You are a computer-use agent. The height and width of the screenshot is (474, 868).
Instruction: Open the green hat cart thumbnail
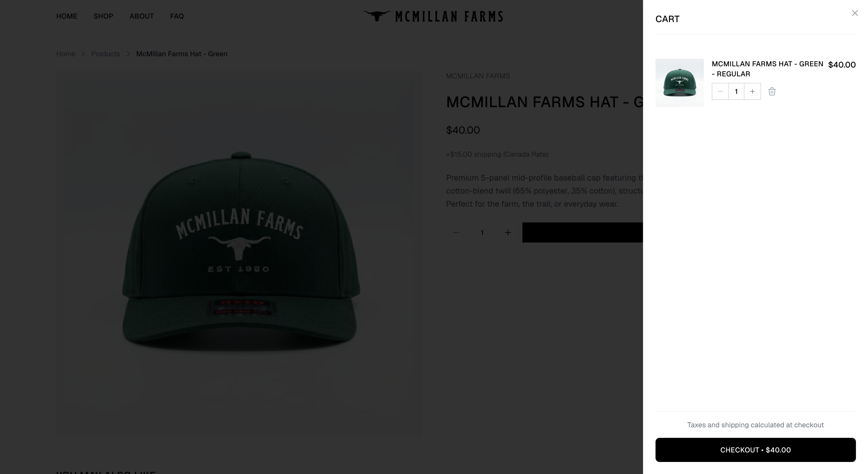[x=679, y=83]
